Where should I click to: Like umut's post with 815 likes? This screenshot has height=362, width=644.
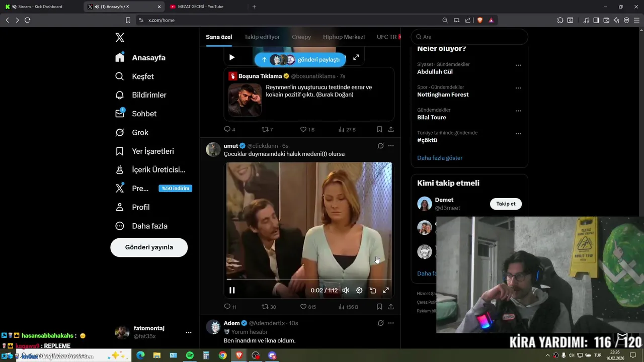[x=308, y=307]
